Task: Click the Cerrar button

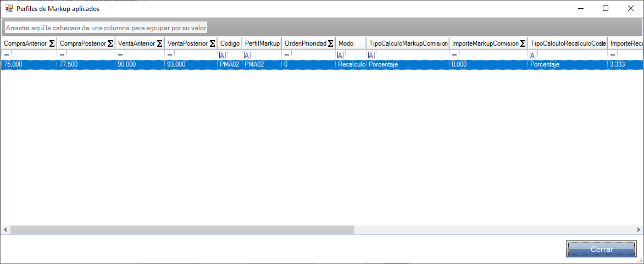Action: tap(602, 249)
